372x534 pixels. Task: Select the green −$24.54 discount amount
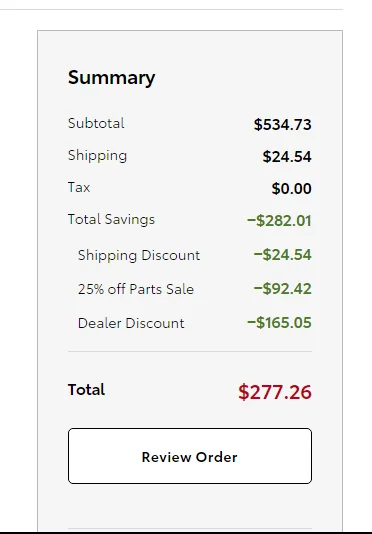282,254
